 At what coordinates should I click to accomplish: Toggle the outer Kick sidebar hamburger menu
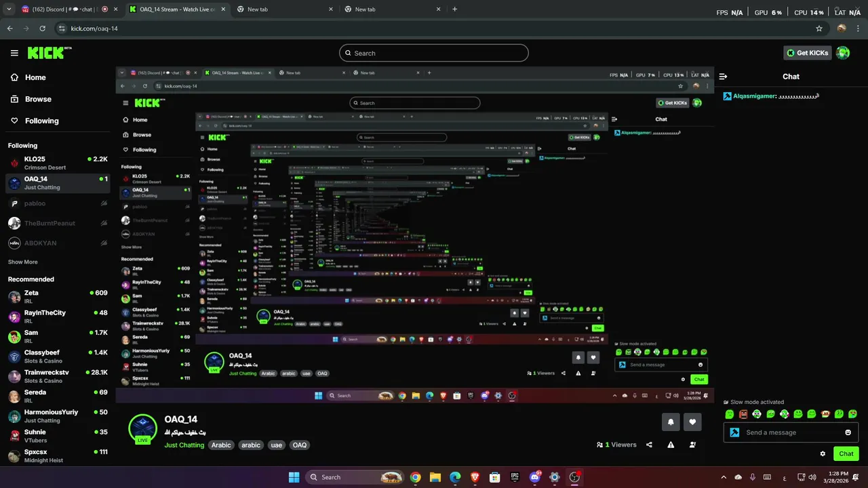[x=14, y=53]
